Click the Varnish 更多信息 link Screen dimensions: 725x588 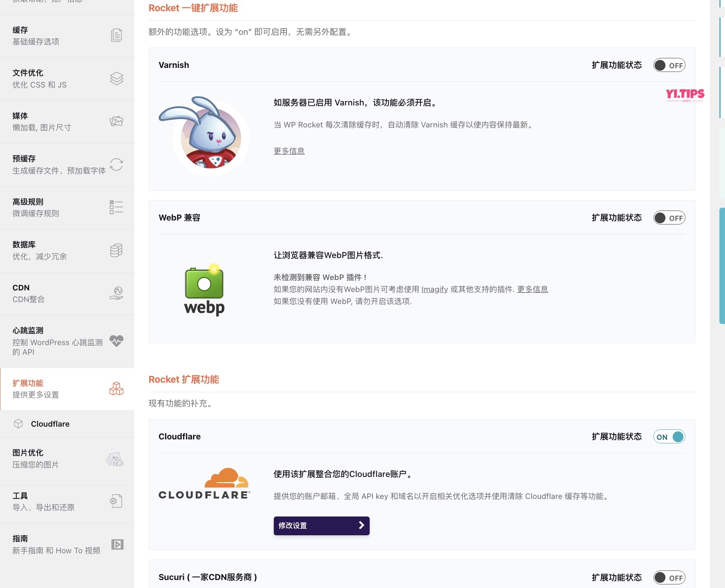point(289,151)
